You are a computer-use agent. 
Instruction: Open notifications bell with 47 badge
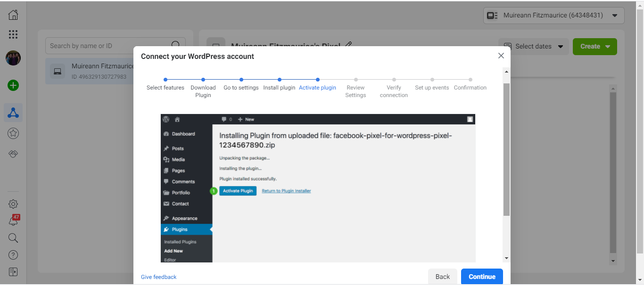point(13,221)
